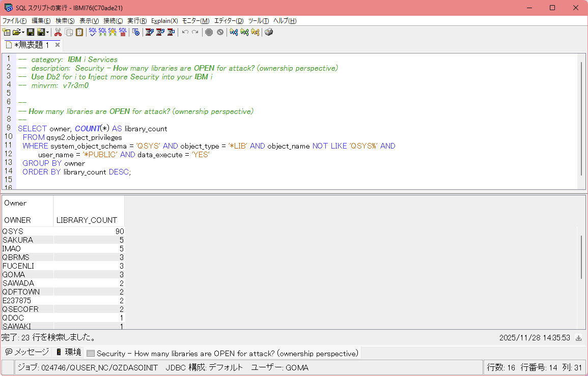The image size is (588, 376).
Task: Open the 接続(C) menu
Action: [113, 21]
